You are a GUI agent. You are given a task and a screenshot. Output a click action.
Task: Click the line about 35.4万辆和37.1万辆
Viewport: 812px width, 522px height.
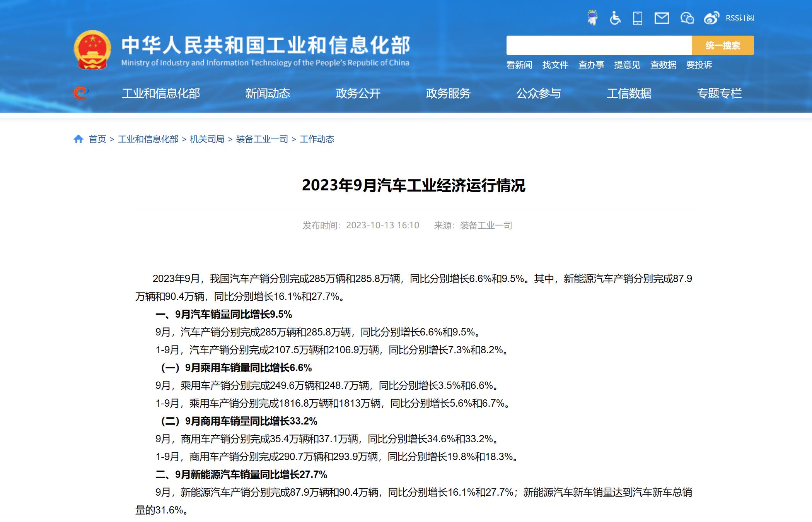pyautogui.click(x=328, y=439)
